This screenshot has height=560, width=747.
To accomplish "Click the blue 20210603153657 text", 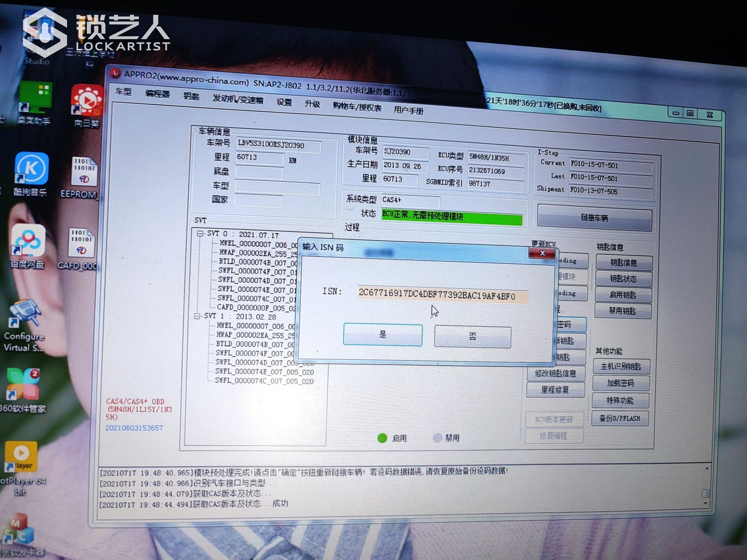I will click(134, 428).
